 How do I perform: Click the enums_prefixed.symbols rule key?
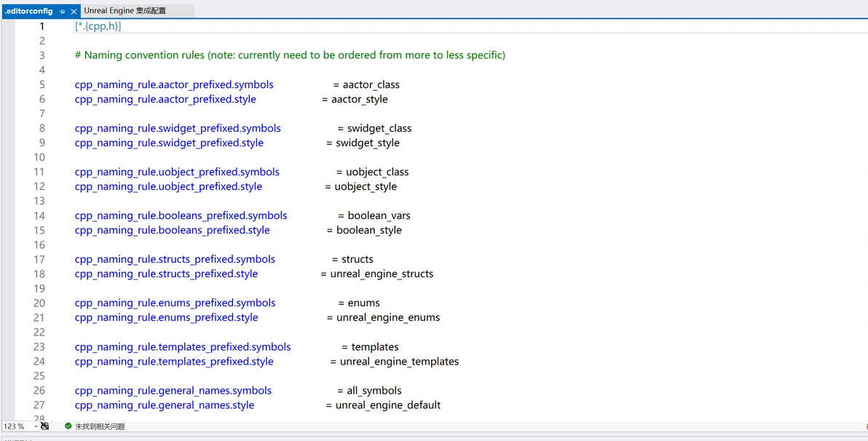pyautogui.click(x=175, y=303)
